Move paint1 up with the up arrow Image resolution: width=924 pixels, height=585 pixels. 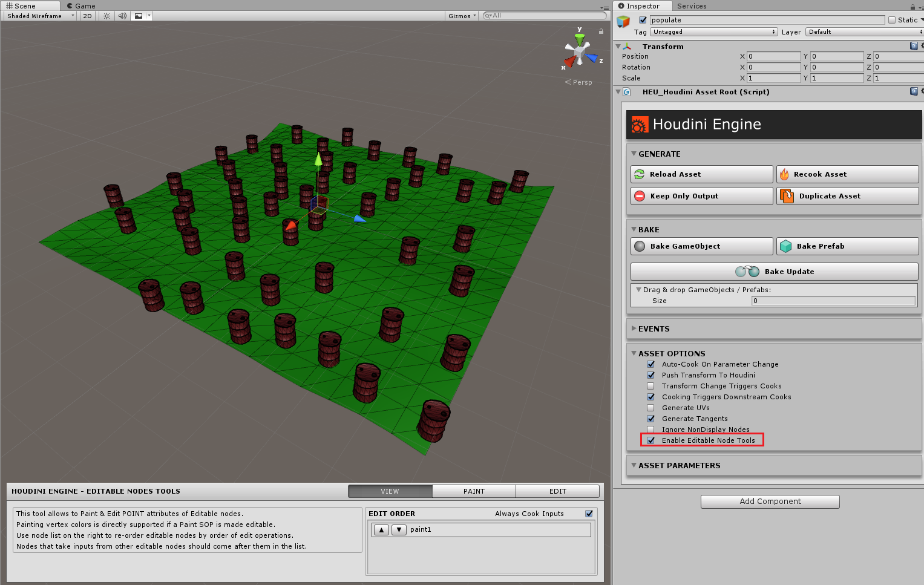[x=381, y=530]
